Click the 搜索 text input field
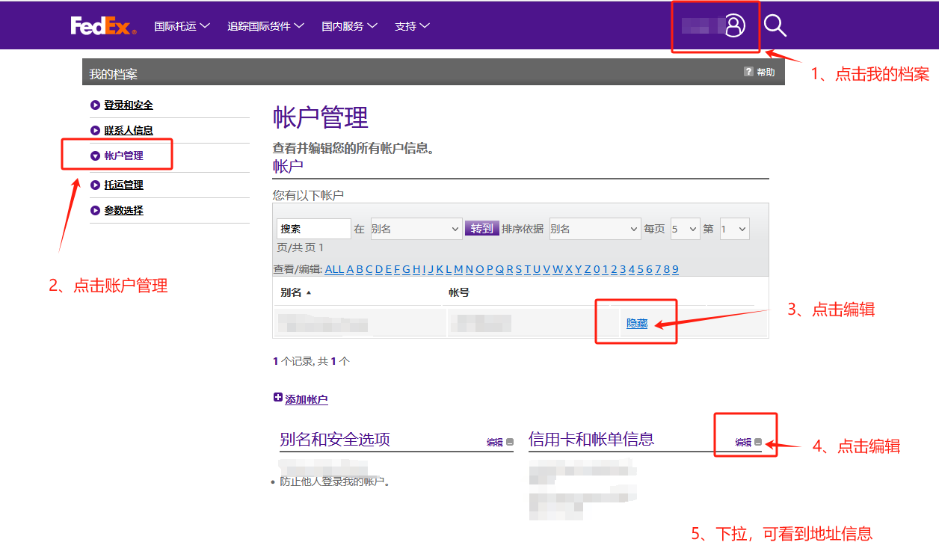The height and width of the screenshot is (560, 939). pos(313,229)
